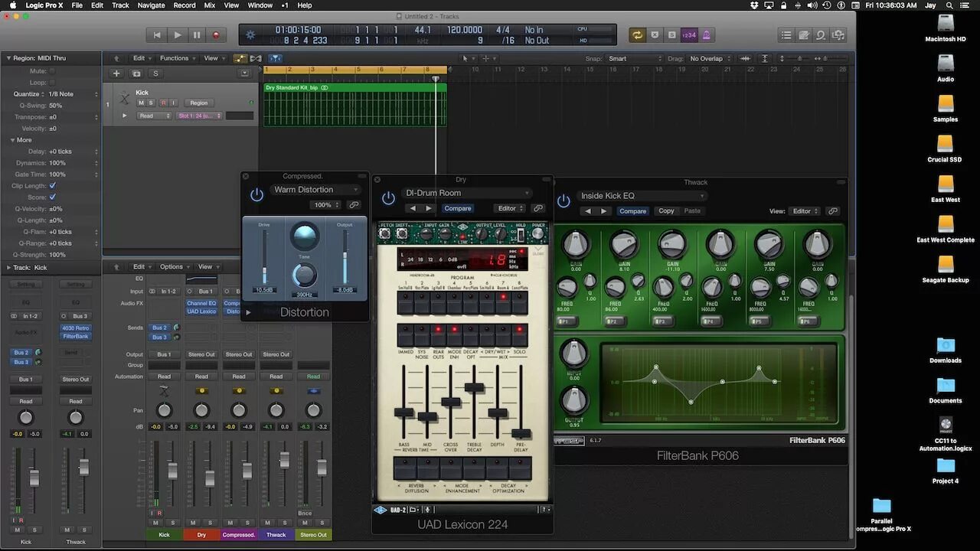Select next preset in FilterBank window

(603, 211)
